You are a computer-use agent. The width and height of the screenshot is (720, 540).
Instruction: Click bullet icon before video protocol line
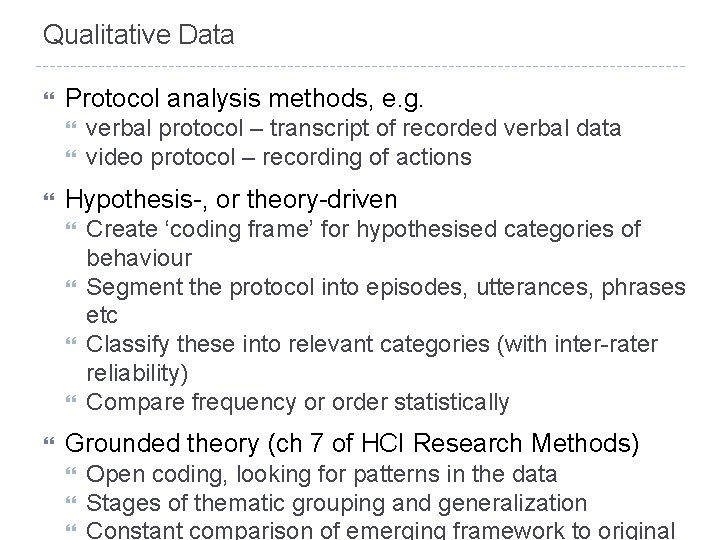tap(71, 154)
